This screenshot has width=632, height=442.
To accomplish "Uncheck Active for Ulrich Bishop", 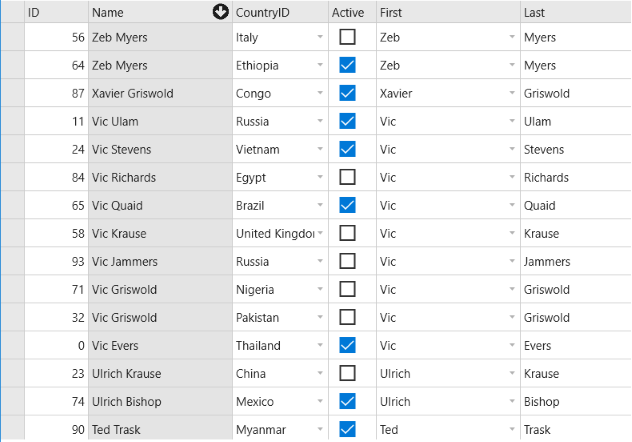I will coord(347,401).
